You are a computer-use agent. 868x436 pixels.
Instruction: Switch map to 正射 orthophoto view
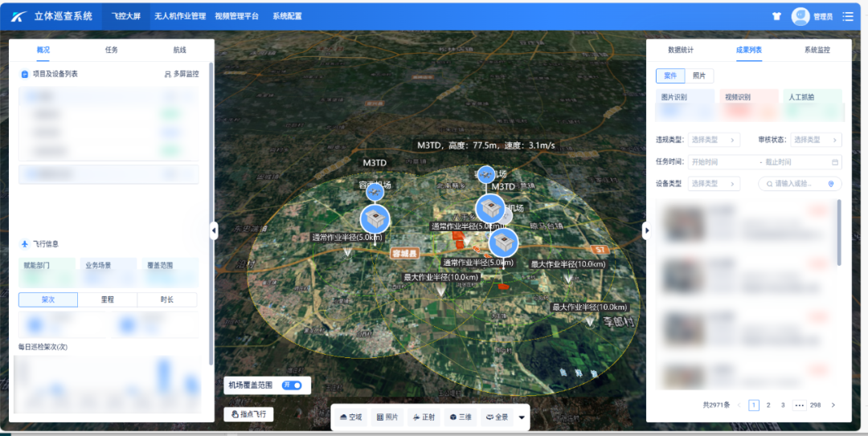coord(425,417)
